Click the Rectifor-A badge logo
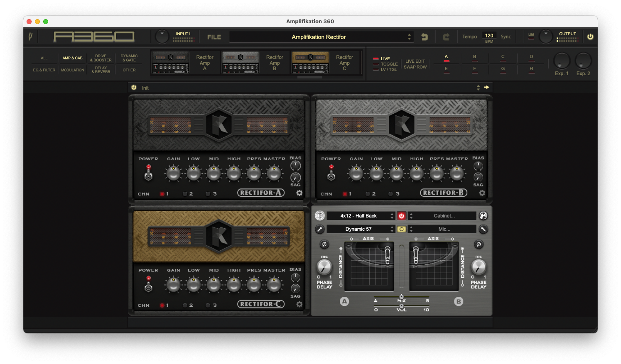 pyautogui.click(x=261, y=193)
